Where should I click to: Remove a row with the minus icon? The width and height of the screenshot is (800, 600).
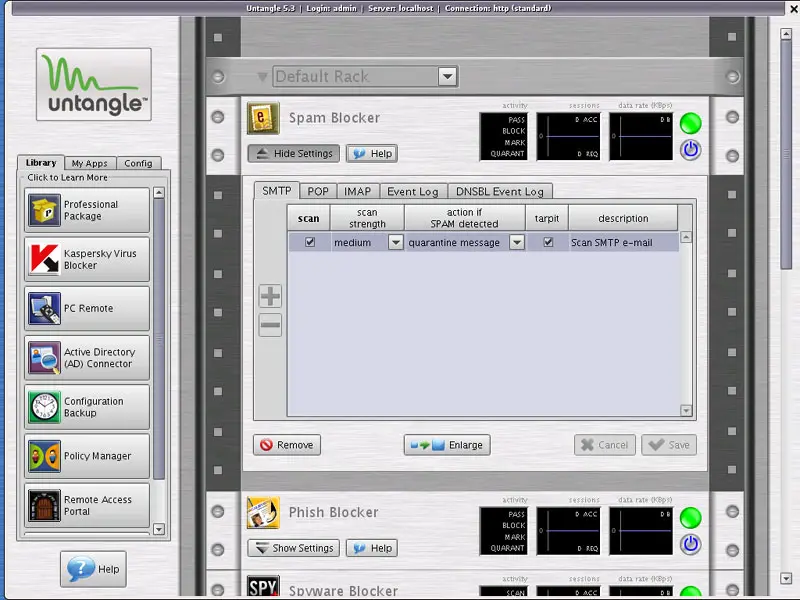[x=270, y=325]
